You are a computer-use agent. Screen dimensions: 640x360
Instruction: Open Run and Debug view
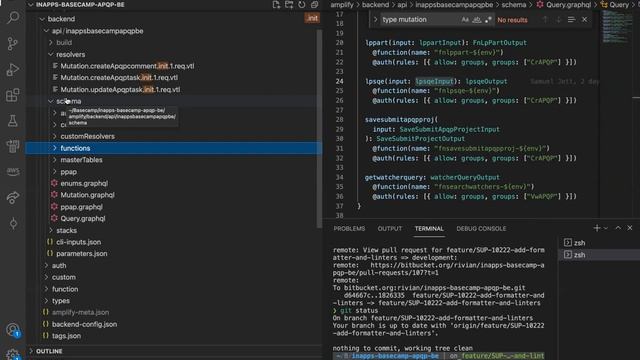coord(13,69)
